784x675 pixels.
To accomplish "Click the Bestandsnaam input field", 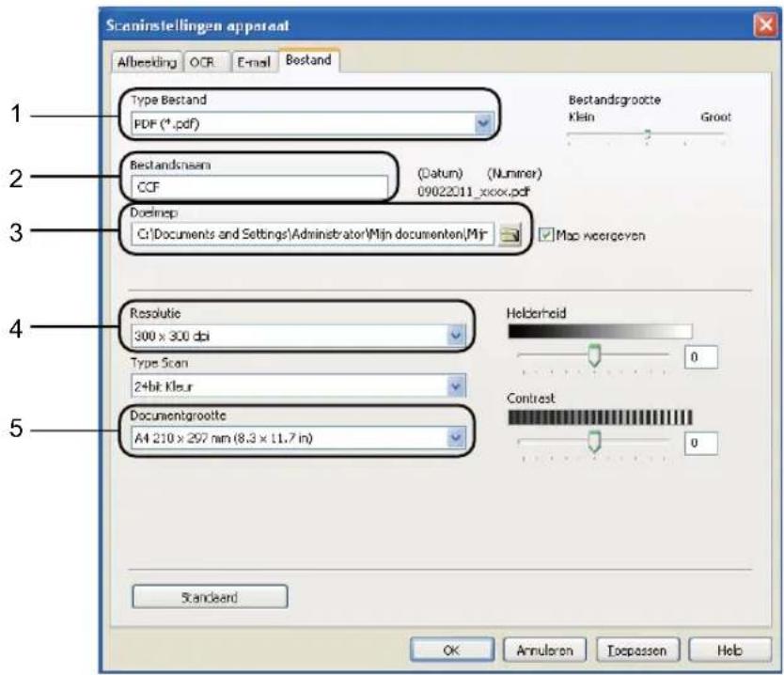I will pyautogui.click(x=259, y=187).
